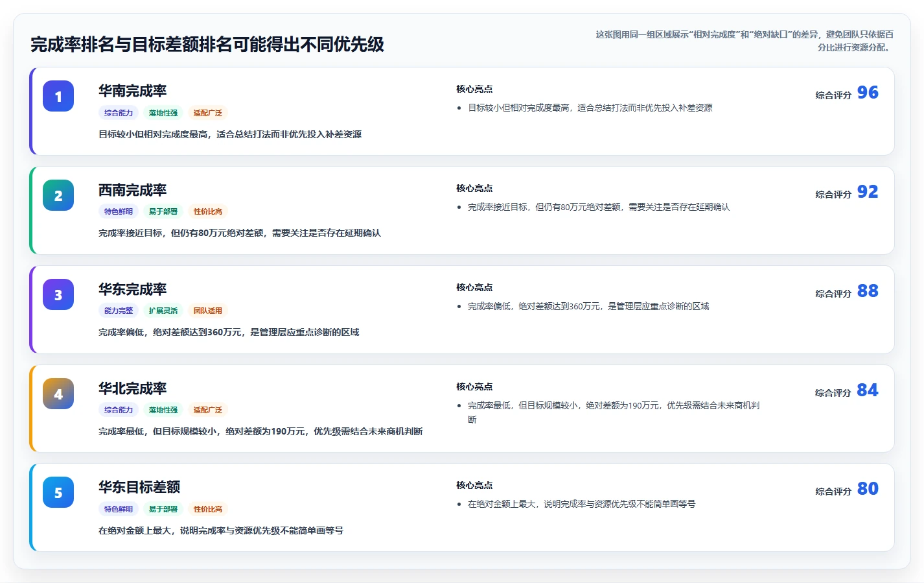Image resolution: width=924 pixels, height=583 pixels.
Task: Choose the 团队适用 tag
Action: pos(208,311)
